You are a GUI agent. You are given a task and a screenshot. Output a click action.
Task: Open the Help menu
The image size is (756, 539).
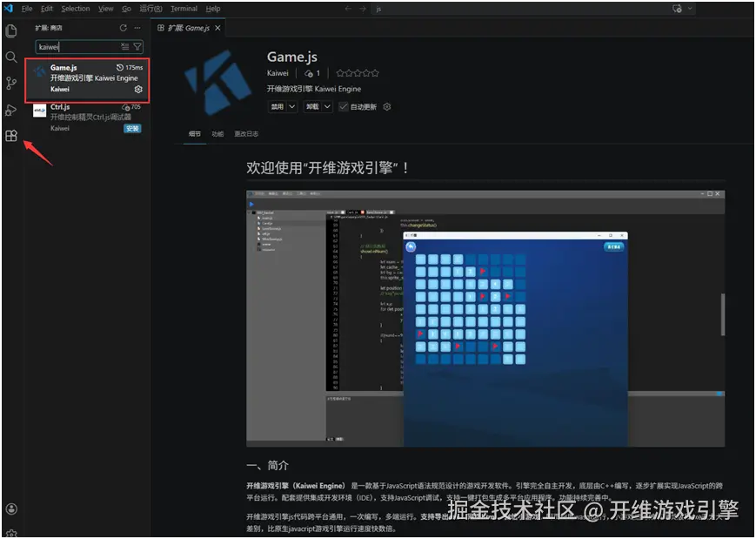click(212, 9)
